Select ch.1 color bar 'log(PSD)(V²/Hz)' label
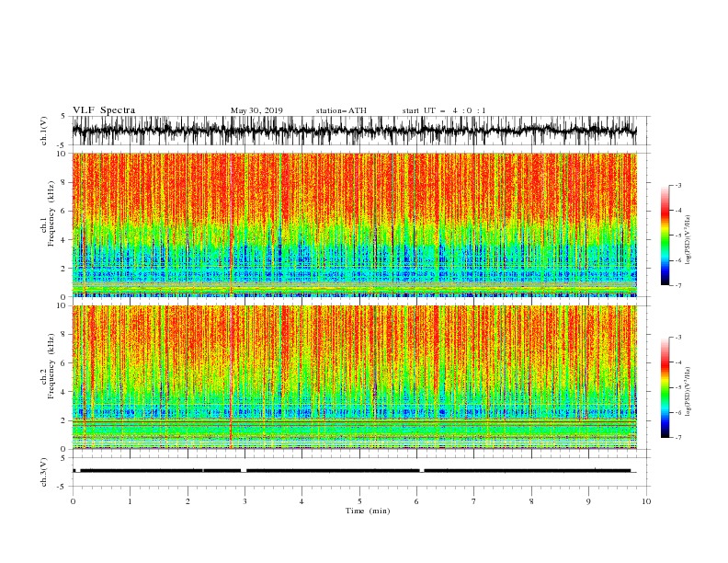Viewport: 728px width, 563px height. 688,240
